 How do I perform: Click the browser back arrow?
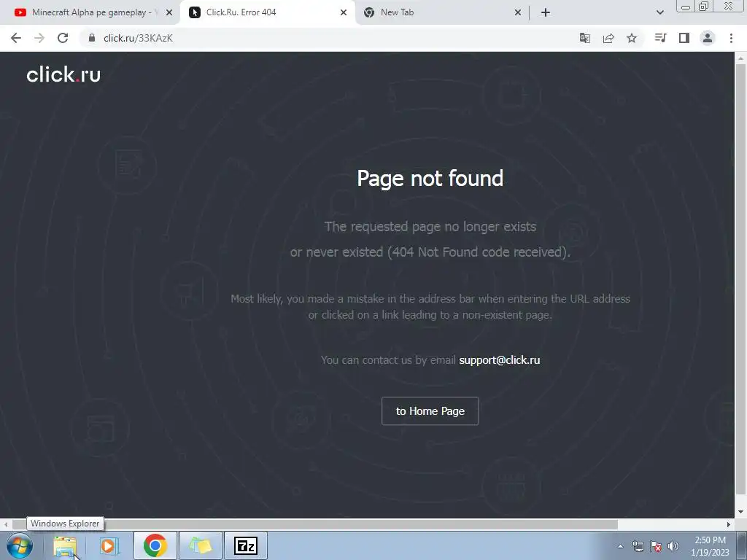pos(16,38)
